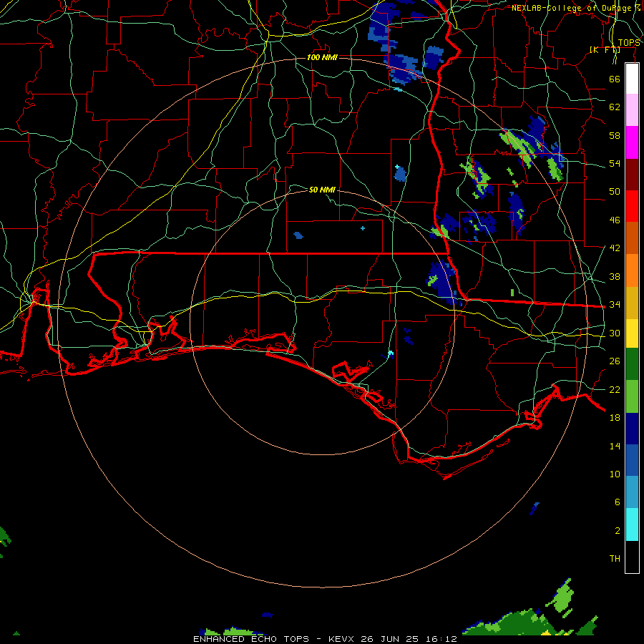Pick the dark green legend swatch
This screenshot has height=644, width=644.
(632, 364)
